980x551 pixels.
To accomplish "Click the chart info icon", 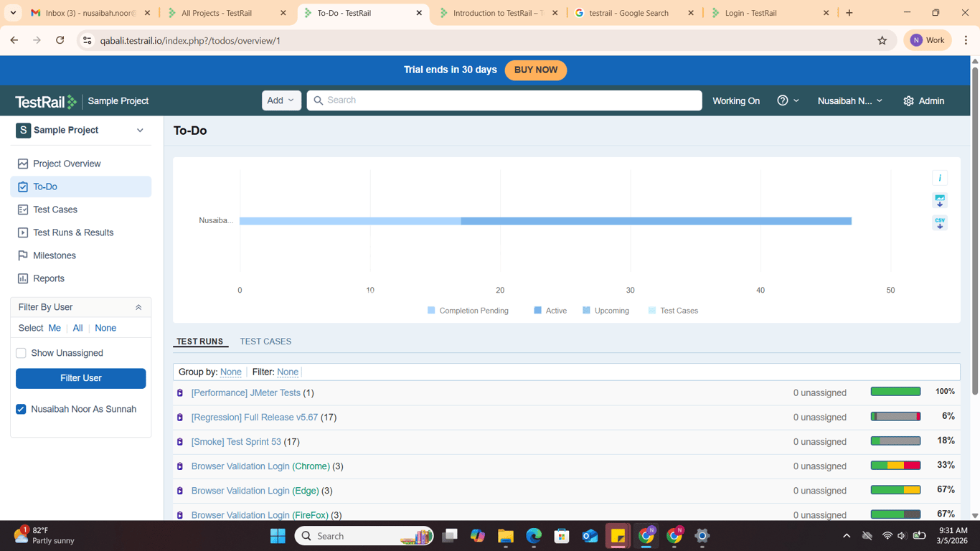I will (940, 178).
